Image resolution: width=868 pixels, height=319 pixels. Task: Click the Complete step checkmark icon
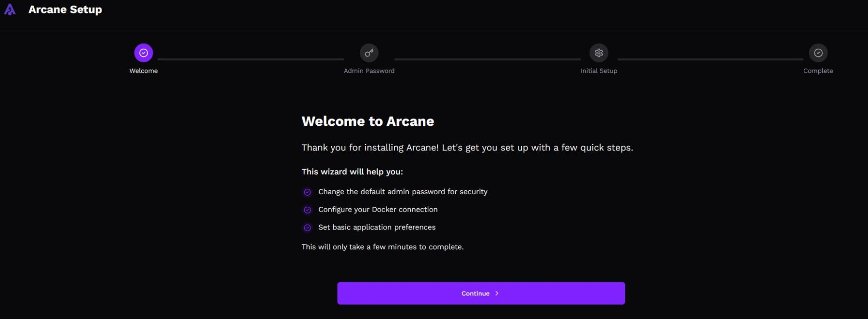coord(818,53)
